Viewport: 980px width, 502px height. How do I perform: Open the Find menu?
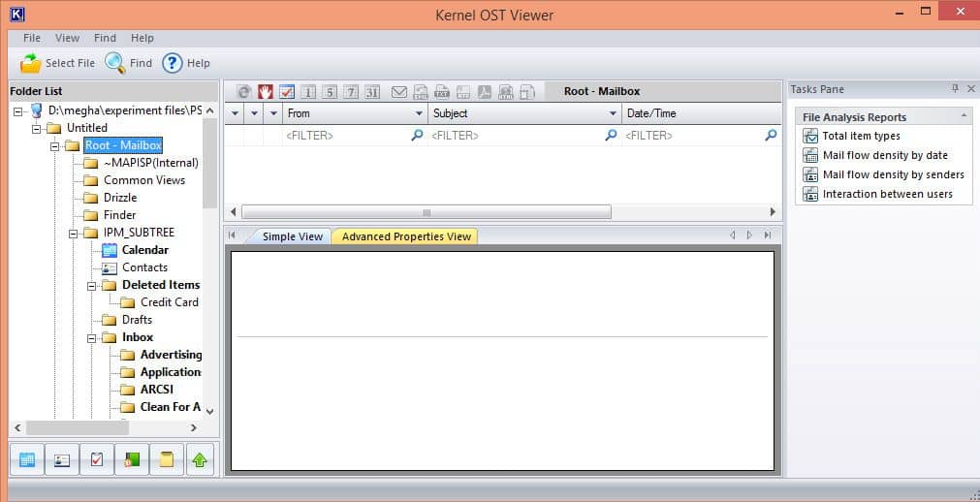click(x=105, y=38)
